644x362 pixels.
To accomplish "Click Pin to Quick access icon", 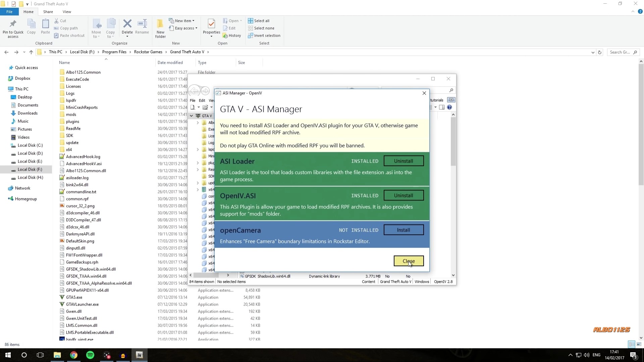I will 13,24.
